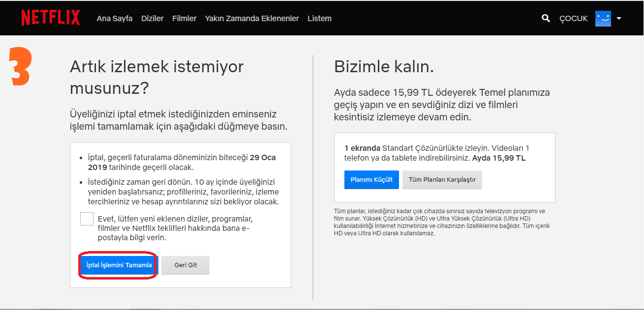This screenshot has width=644, height=310.
Task: Click 'Üyeliğinizi iptal etmek' paragraph
Action: pyautogui.click(x=179, y=120)
